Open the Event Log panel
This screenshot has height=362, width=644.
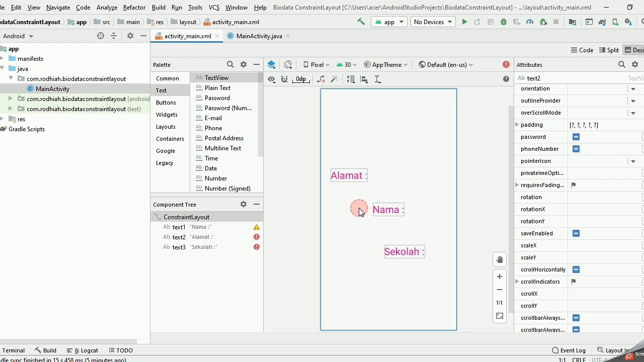[x=569, y=350]
